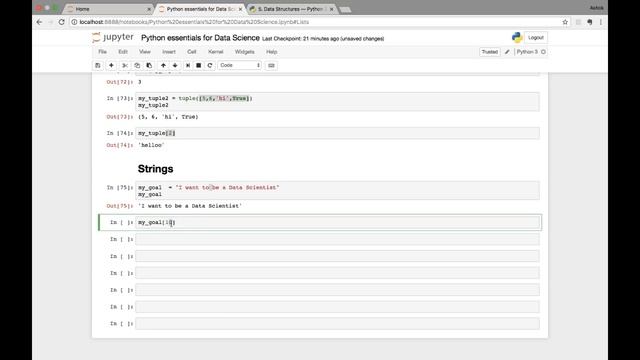Image resolution: width=640 pixels, height=360 pixels.
Task: Click cell In [74] containing my_tuple[2]
Action: click(337, 133)
